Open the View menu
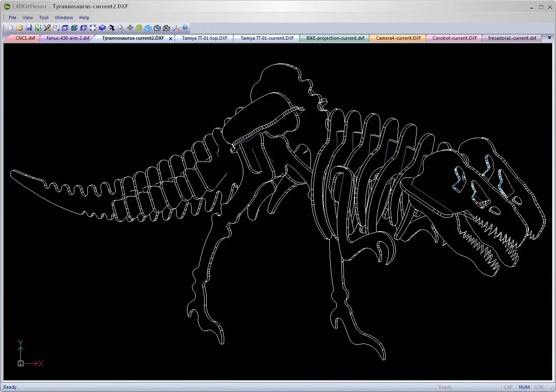The image size is (556, 392). tap(28, 18)
